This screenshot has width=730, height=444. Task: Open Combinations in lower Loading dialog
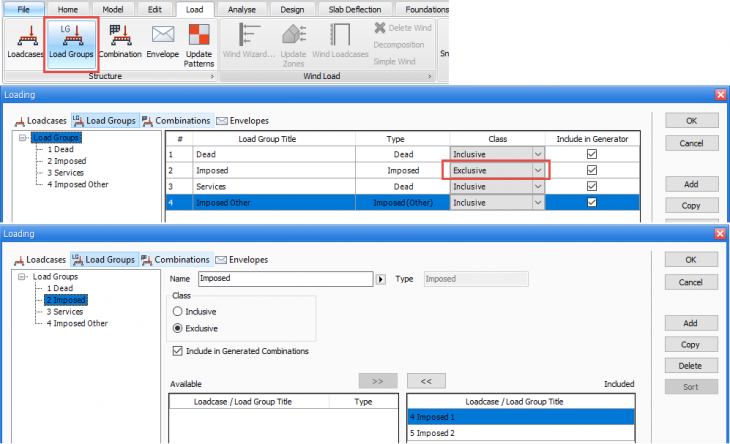[x=176, y=260]
